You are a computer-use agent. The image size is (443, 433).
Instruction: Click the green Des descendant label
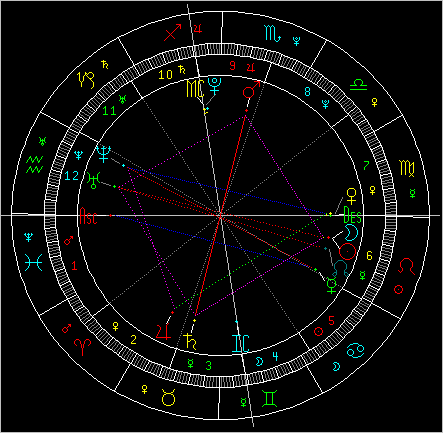(352, 215)
